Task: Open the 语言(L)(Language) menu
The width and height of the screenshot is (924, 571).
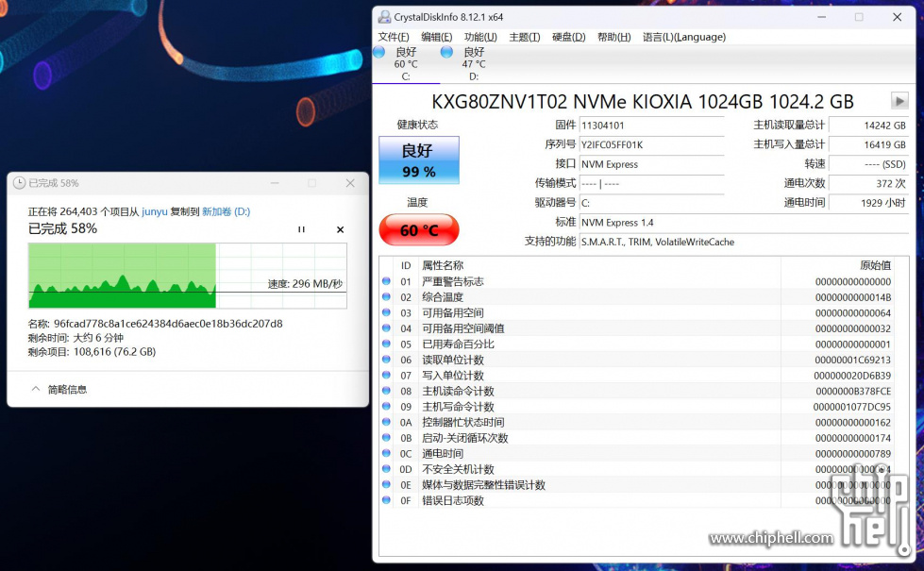Action: (x=684, y=37)
